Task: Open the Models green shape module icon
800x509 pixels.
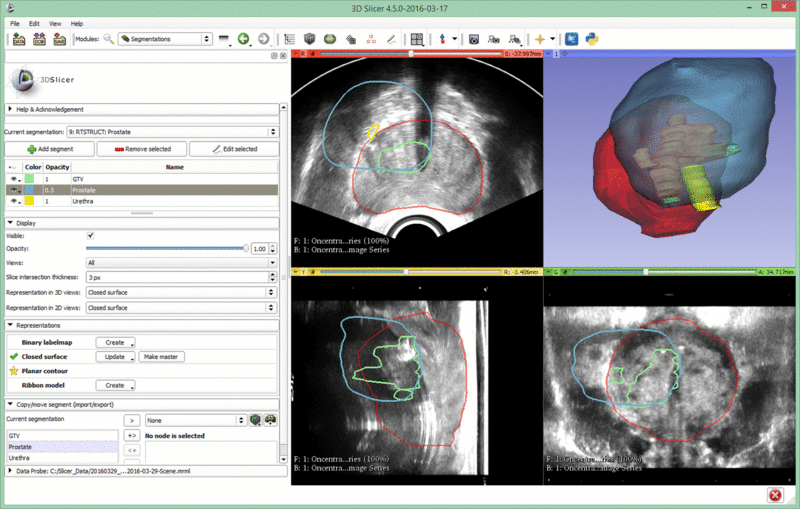Action: tap(330, 39)
